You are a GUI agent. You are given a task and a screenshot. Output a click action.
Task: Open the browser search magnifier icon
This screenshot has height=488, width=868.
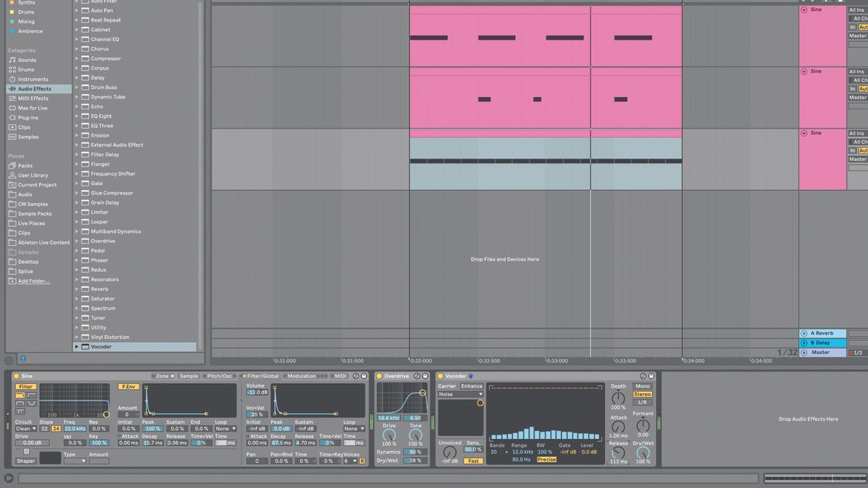coord(22,358)
